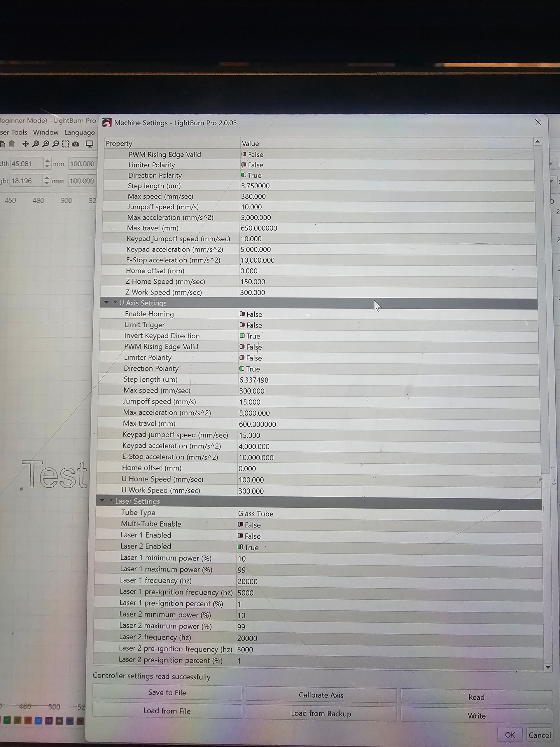Image resolution: width=560 pixels, height=747 pixels.
Task: Click the U axis Step length value field
Action: (254, 380)
